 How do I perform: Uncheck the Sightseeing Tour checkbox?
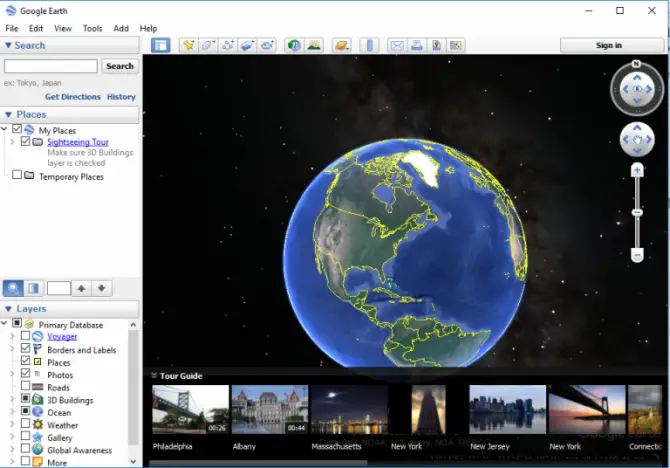(x=26, y=141)
